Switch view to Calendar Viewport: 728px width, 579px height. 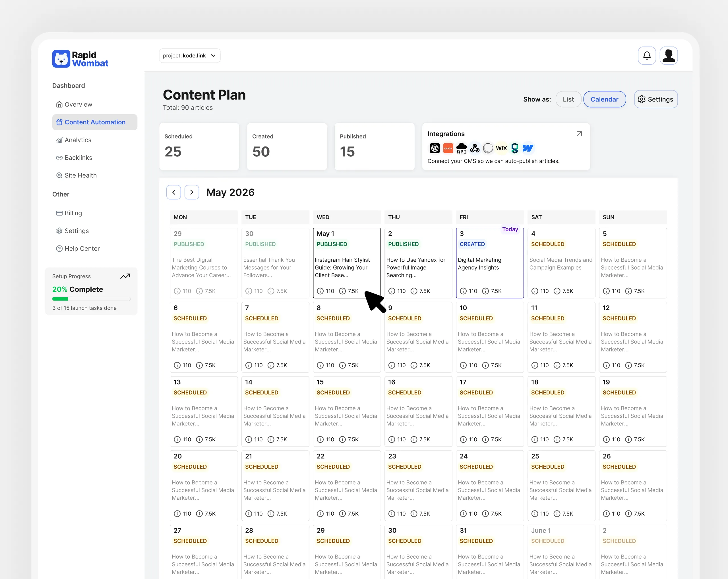point(604,99)
